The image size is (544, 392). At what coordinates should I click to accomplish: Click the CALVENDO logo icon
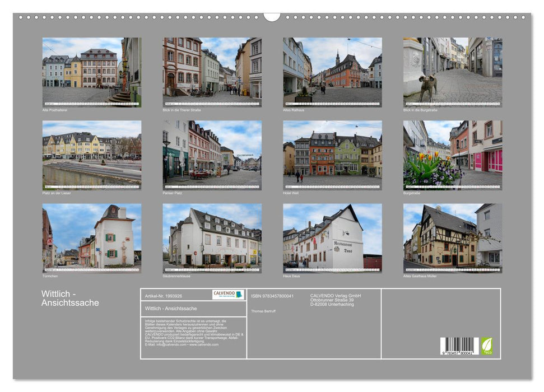click(x=226, y=294)
